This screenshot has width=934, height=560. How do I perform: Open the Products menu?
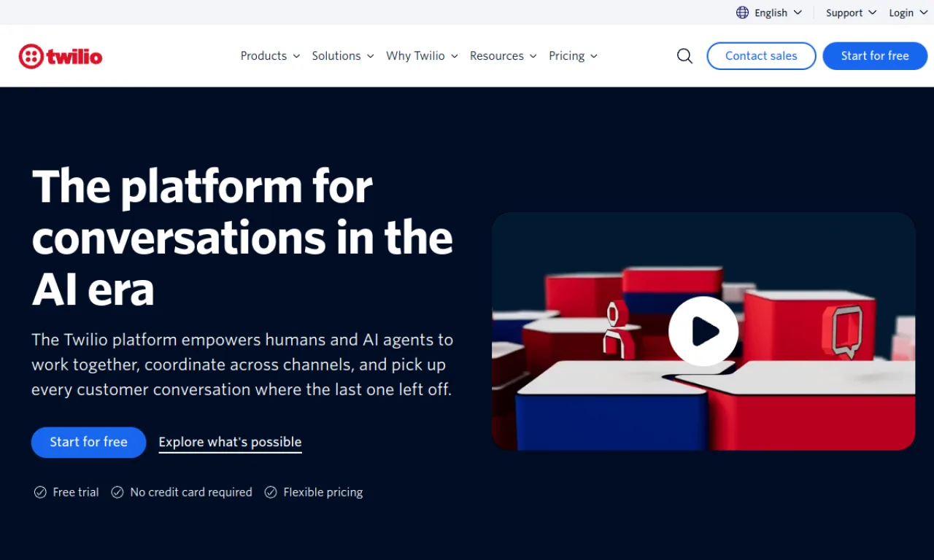click(x=270, y=56)
